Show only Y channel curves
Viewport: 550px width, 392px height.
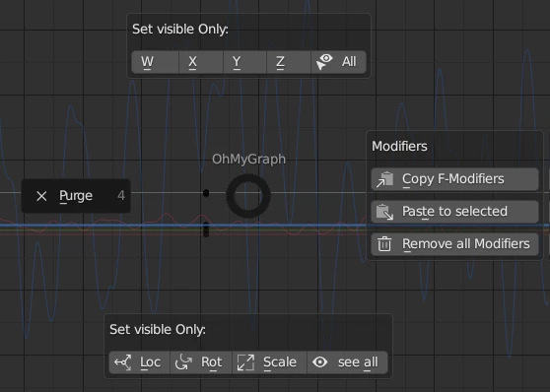coord(244,62)
